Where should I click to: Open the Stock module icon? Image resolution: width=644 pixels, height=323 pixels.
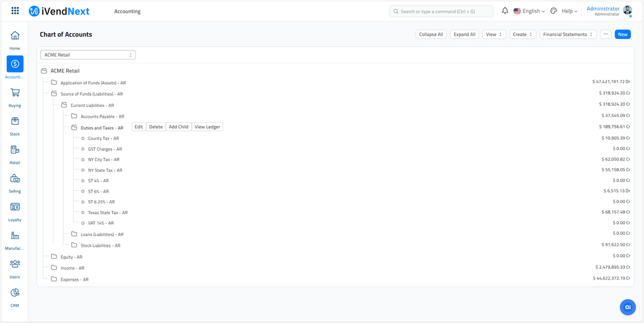tap(14, 122)
